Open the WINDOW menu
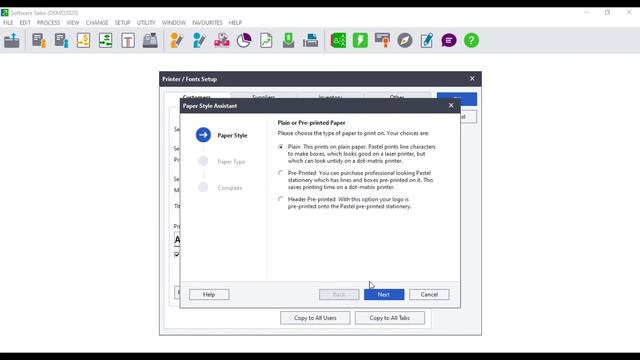 tap(173, 22)
